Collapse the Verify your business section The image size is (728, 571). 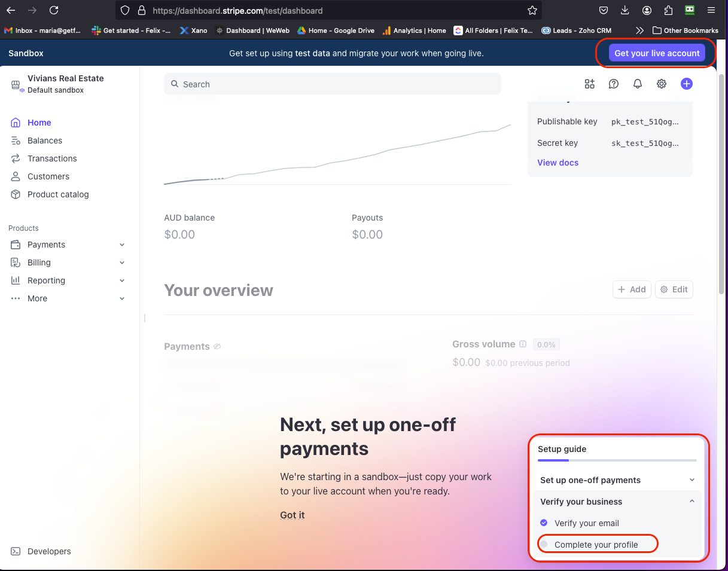coord(692,502)
